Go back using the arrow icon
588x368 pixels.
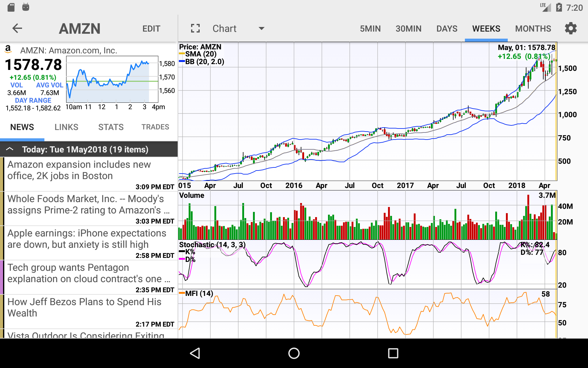coord(17,29)
